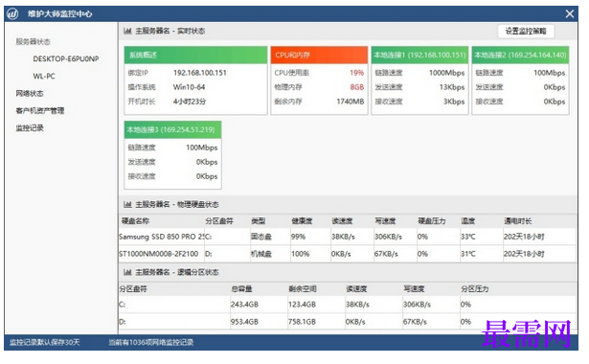Select the ST1000NM0008-2F2100 disk row
Viewport: 589px width, 364px height.
tap(347, 254)
